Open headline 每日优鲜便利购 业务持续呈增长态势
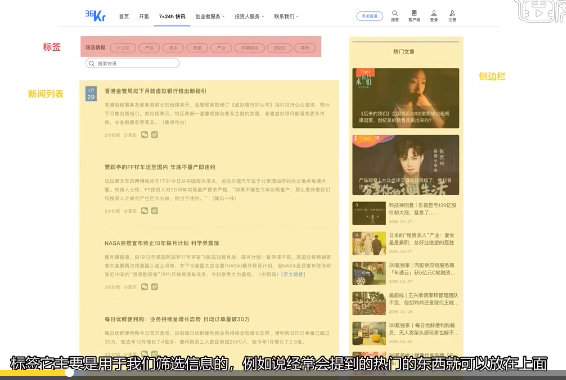This screenshot has width=566, height=380. [177, 319]
